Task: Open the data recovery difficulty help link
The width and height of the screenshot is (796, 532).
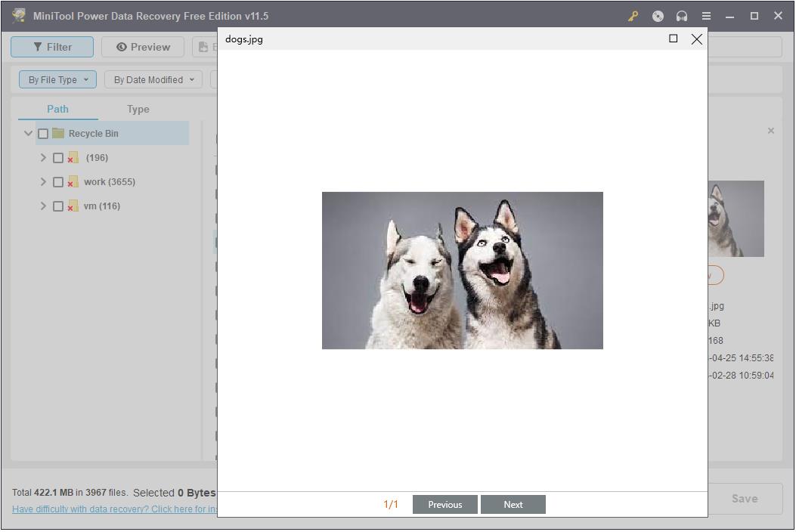Action: (115, 509)
